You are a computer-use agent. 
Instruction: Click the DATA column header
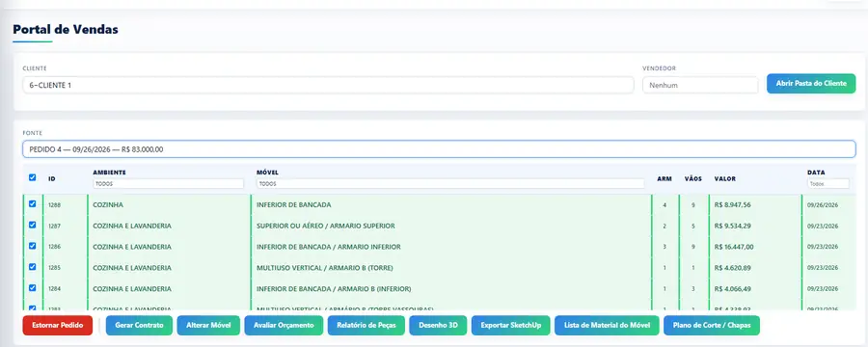816,173
